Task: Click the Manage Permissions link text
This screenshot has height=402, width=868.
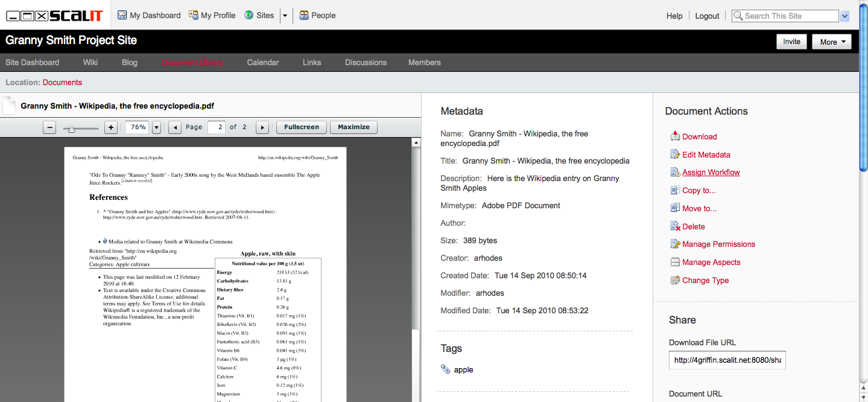Action: click(718, 244)
